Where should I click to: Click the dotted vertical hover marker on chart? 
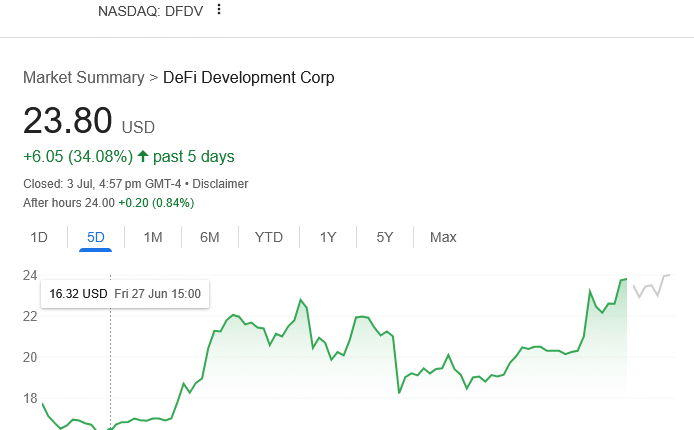[110, 360]
